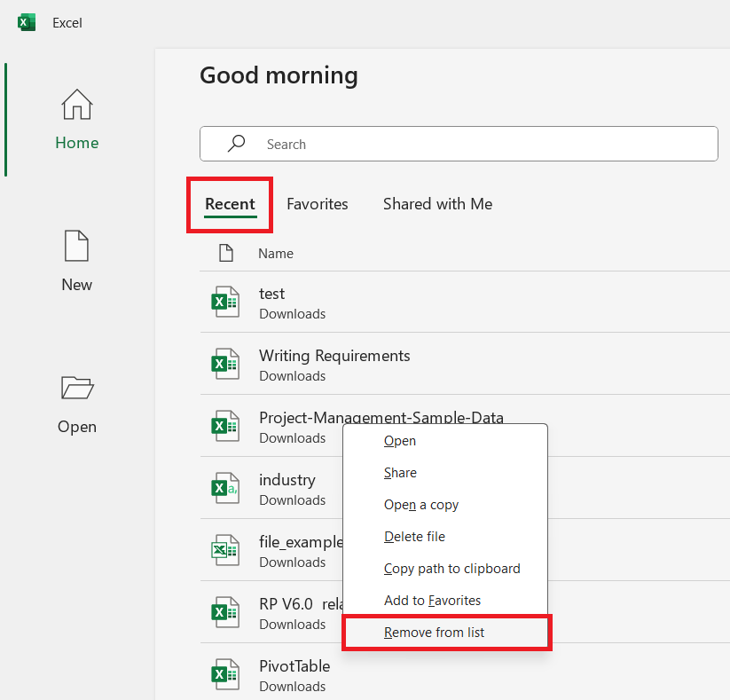The width and height of the screenshot is (730, 700).
Task: Click Downloads location under test
Action: pos(293,314)
